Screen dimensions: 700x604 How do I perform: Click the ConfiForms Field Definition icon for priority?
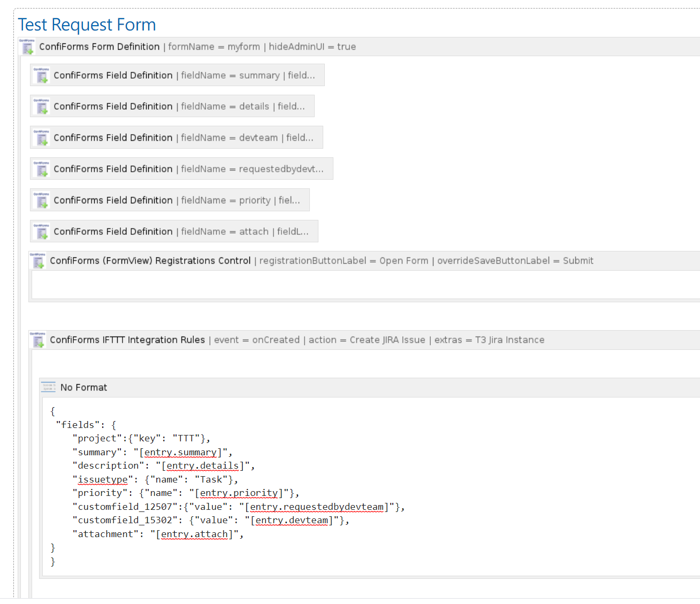[x=41, y=200]
